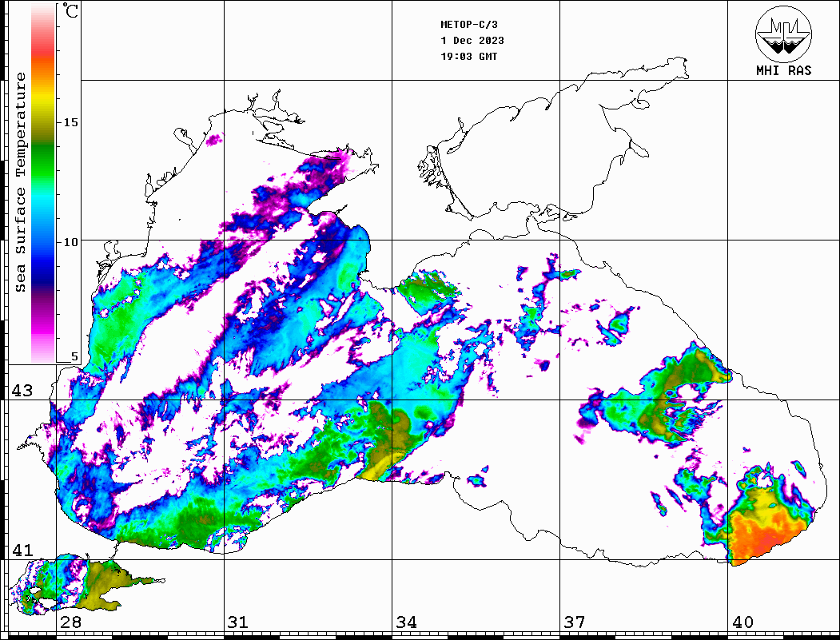Screen dimensions: 840x640
Task: Click the 5 tick on temperature scale
Action: click(x=74, y=356)
